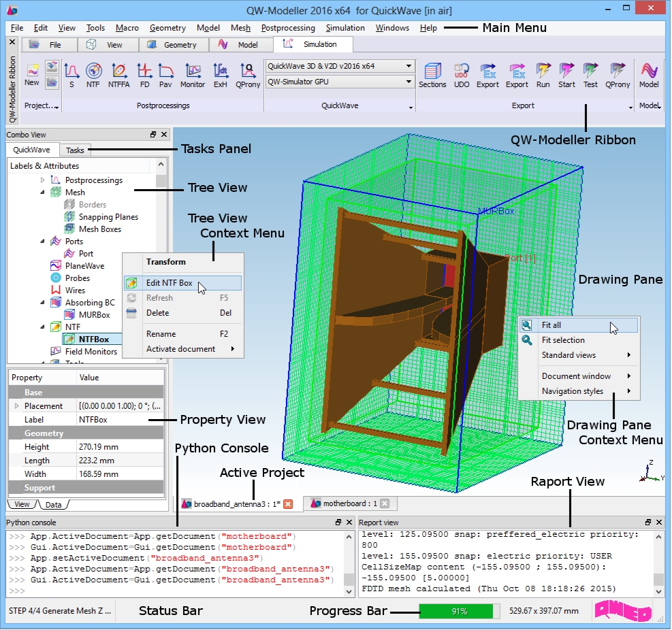Click the Tree View scroll-up arrow

161,164
